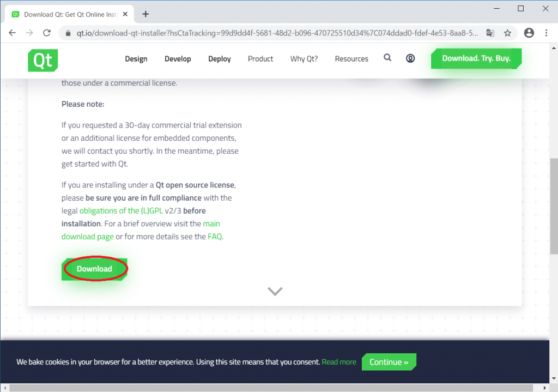Expand the page with the down chevron
The height and width of the screenshot is (392, 558).
pyautogui.click(x=275, y=291)
